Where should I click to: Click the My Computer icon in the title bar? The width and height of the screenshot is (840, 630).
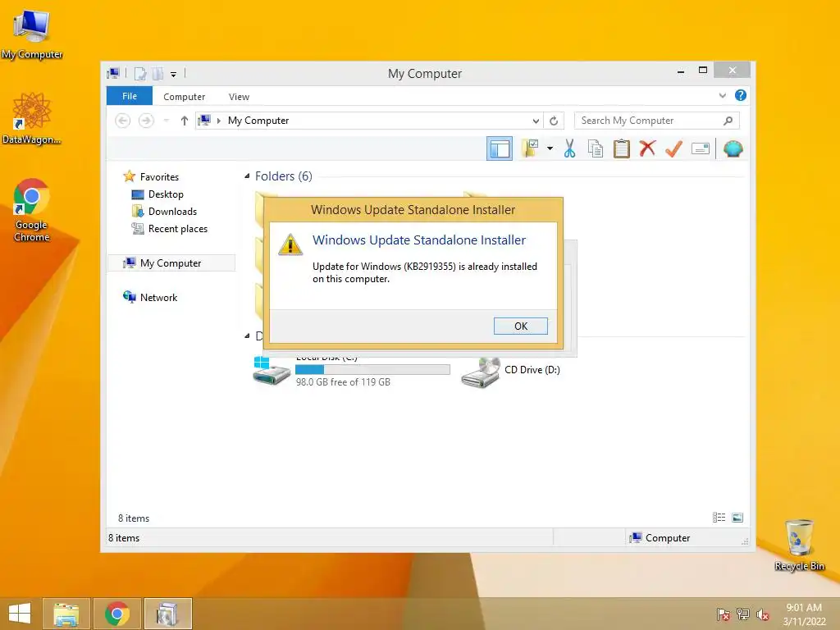(113, 73)
